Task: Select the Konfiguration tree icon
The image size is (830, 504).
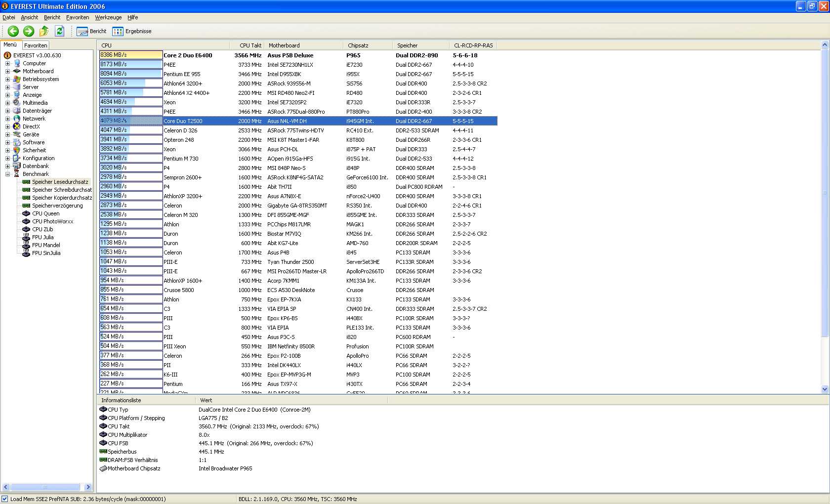Action: point(17,158)
